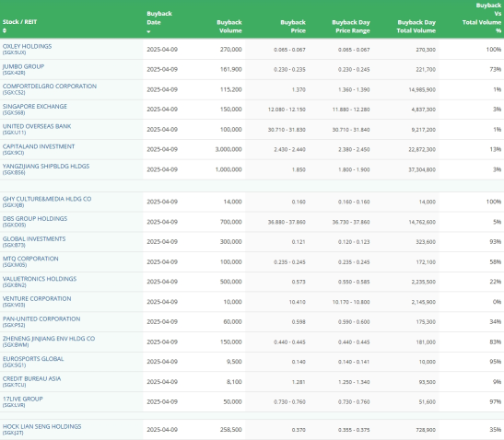Open CAPITALAND INVESTMENT stock link
The image size is (504, 440).
click(x=39, y=146)
